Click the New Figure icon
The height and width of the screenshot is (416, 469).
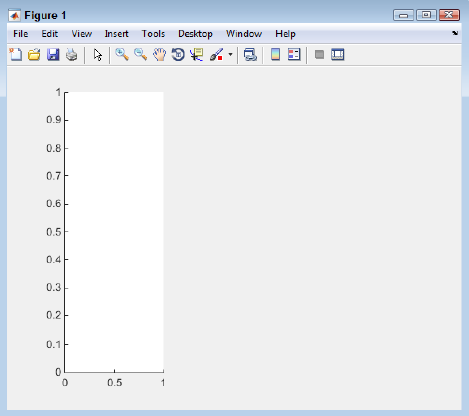pos(16,55)
